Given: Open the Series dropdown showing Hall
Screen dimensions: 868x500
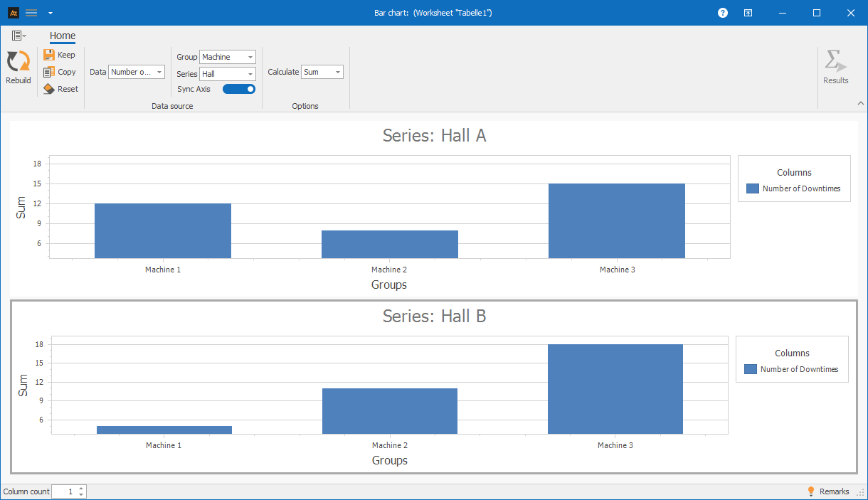Looking at the screenshot, I should click(227, 74).
